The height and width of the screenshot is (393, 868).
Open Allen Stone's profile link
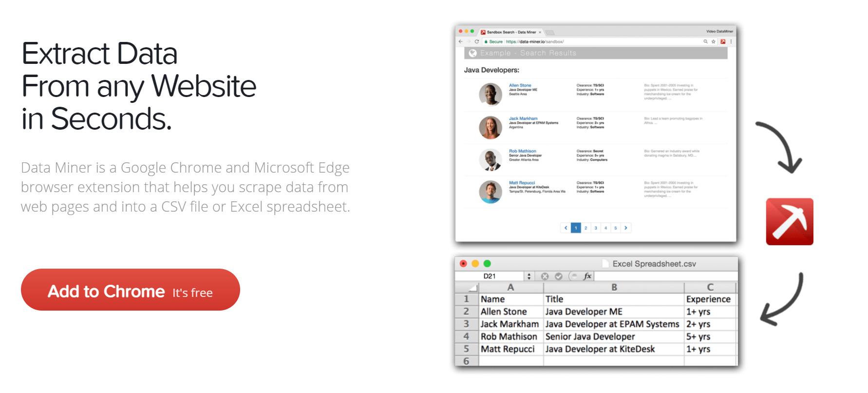[520, 85]
